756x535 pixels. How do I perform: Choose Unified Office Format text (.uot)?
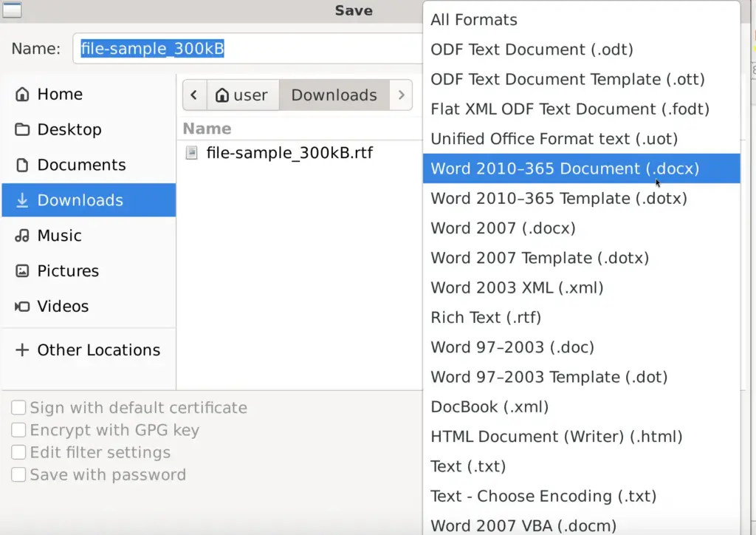tap(582, 139)
